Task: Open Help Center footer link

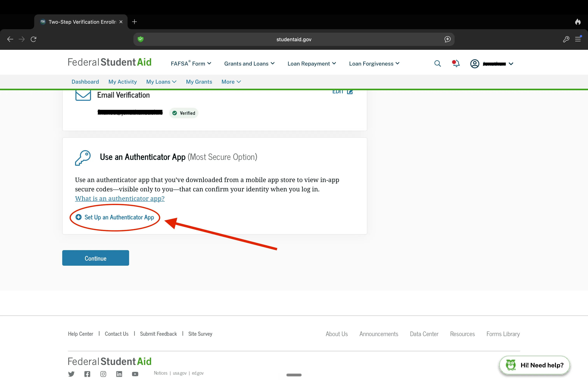Action: [x=80, y=334]
